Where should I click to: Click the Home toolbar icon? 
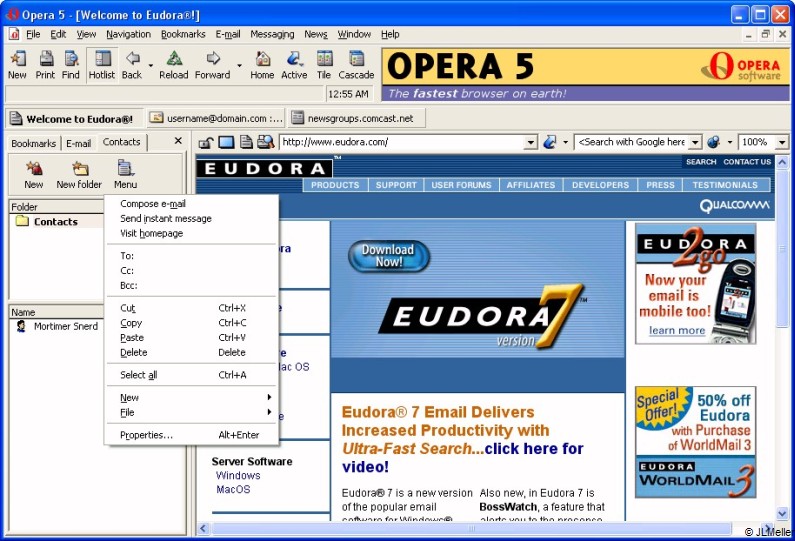[x=262, y=65]
